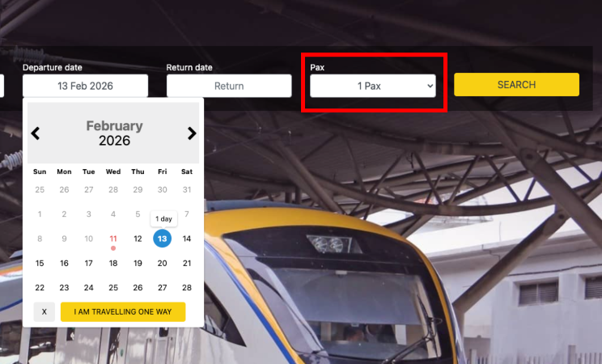Select February 18 on the calendar

click(113, 264)
